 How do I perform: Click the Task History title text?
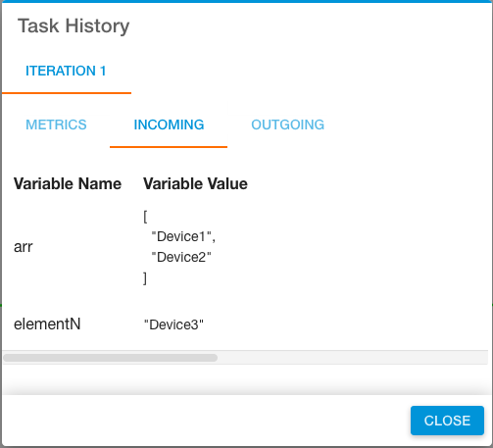[x=74, y=26]
